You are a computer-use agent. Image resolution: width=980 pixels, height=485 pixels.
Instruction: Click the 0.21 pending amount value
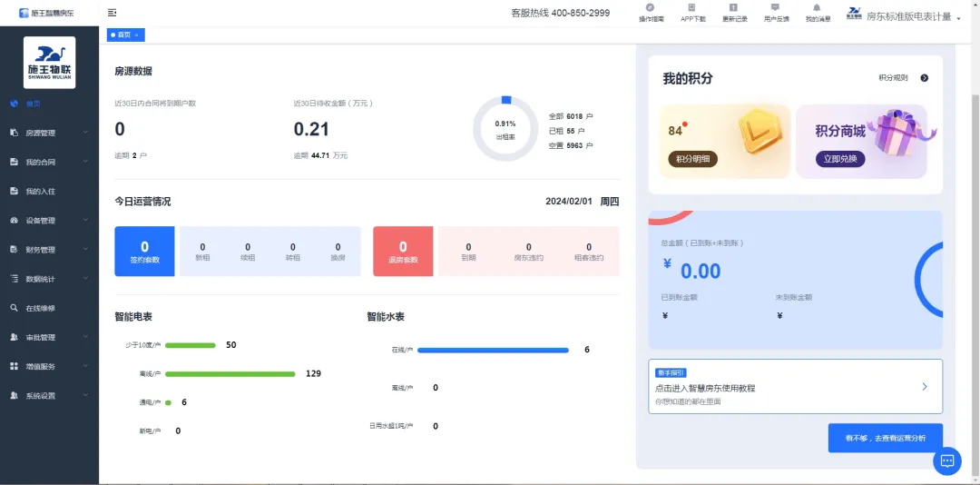pyautogui.click(x=311, y=130)
